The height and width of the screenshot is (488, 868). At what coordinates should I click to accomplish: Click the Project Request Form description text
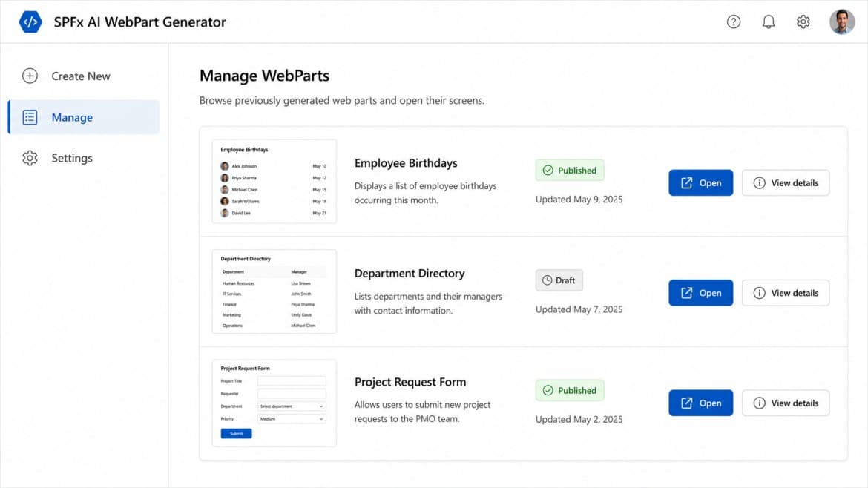tap(422, 412)
